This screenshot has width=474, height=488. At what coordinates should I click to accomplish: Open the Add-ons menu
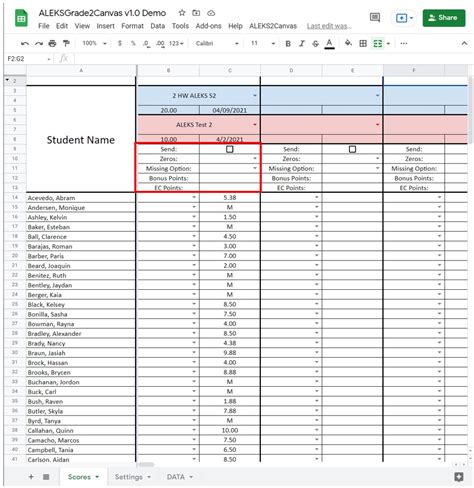(208, 26)
